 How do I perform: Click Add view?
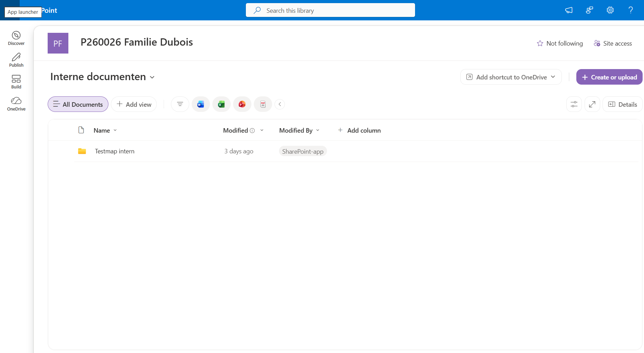134,104
